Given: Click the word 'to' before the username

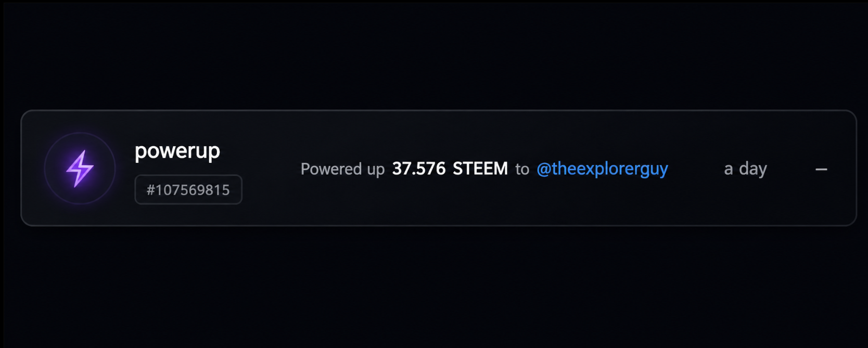Looking at the screenshot, I should pos(522,169).
